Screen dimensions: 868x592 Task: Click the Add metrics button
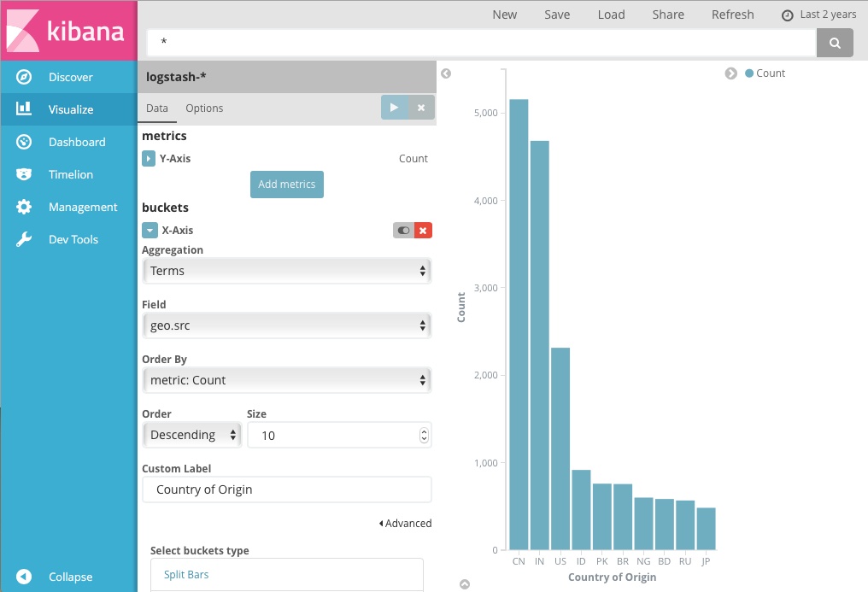(286, 184)
